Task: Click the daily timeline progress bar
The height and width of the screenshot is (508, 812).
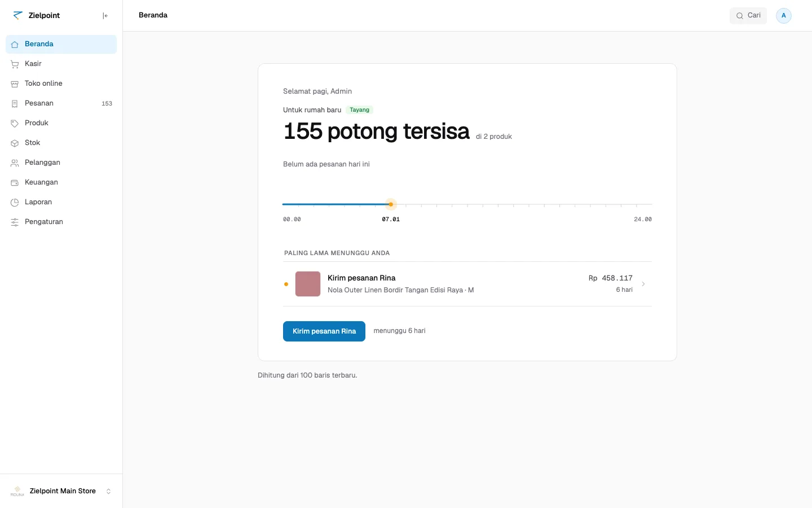Action: (467, 204)
